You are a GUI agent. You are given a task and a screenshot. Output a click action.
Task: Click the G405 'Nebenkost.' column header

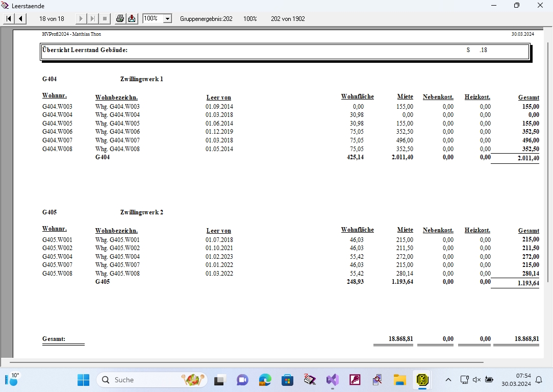click(x=438, y=230)
